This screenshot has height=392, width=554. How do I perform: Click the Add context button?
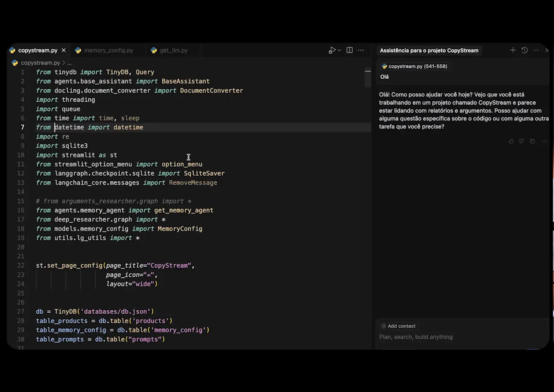coord(398,326)
